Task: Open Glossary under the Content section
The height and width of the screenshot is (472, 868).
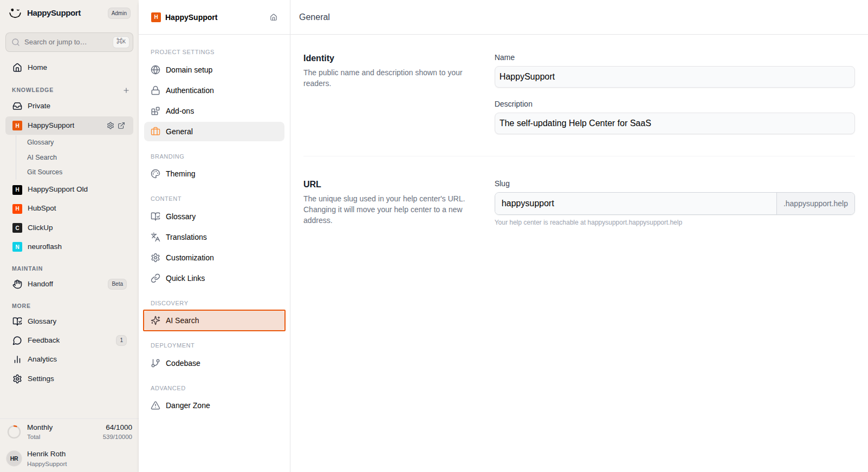Action: [x=214, y=217]
